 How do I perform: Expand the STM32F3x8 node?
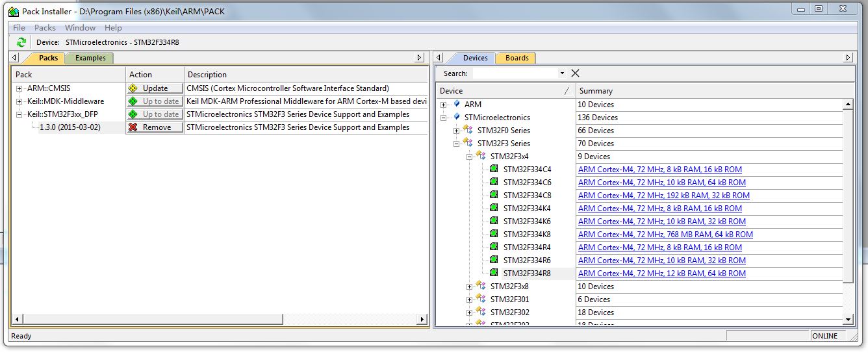[470, 287]
